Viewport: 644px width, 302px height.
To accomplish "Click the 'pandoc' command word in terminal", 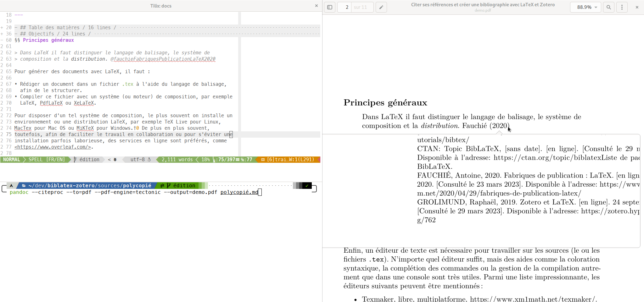I will [x=19, y=192].
